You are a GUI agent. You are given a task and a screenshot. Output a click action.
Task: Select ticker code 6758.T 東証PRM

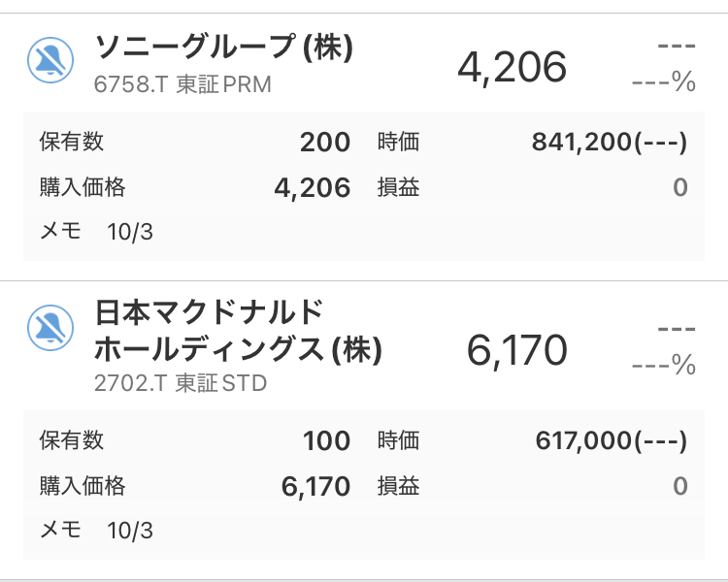(x=182, y=84)
